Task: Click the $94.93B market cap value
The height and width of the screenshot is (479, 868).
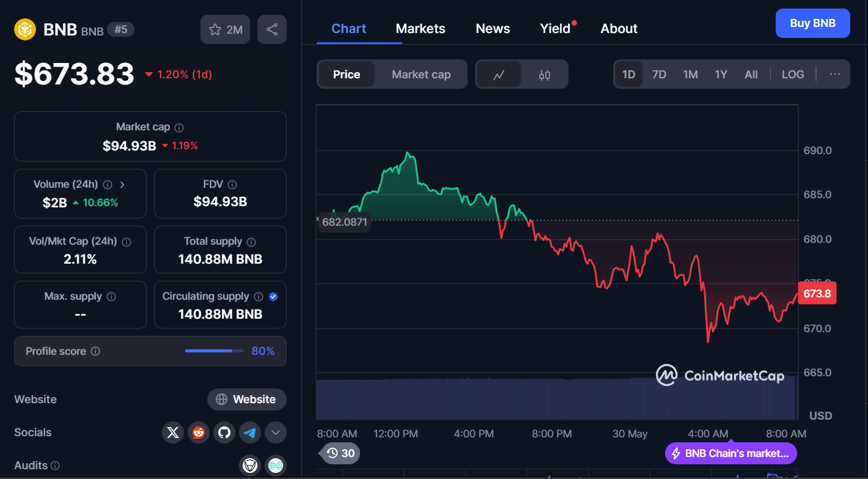Action: [x=129, y=146]
